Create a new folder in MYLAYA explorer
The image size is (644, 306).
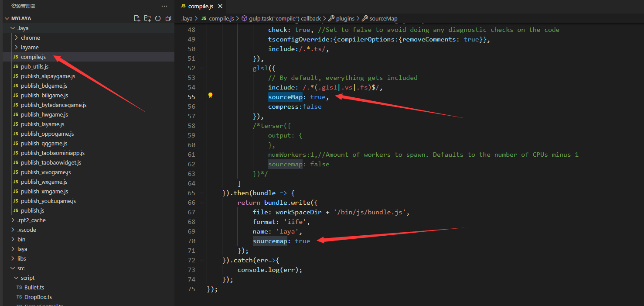point(147,18)
